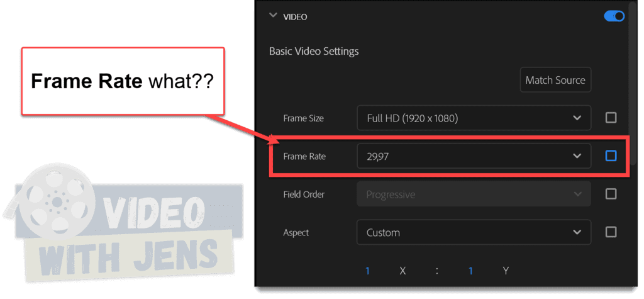
Task: Click the aspect X value 1
Action: coord(367,271)
